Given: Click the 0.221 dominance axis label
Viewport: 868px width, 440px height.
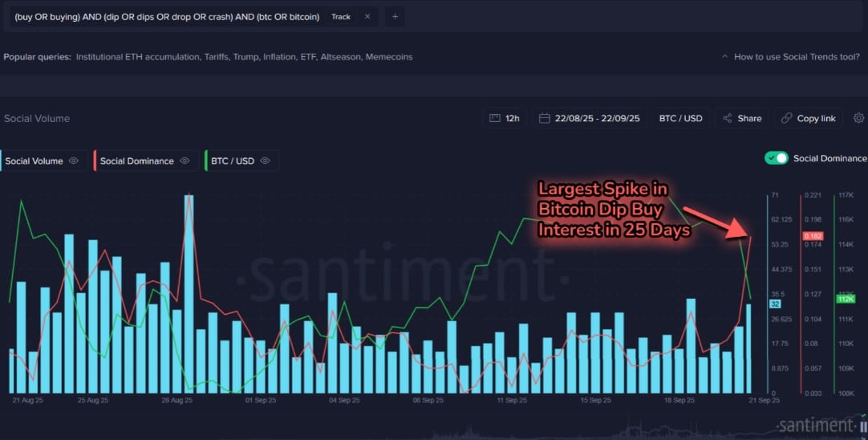Looking at the screenshot, I should coord(813,195).
